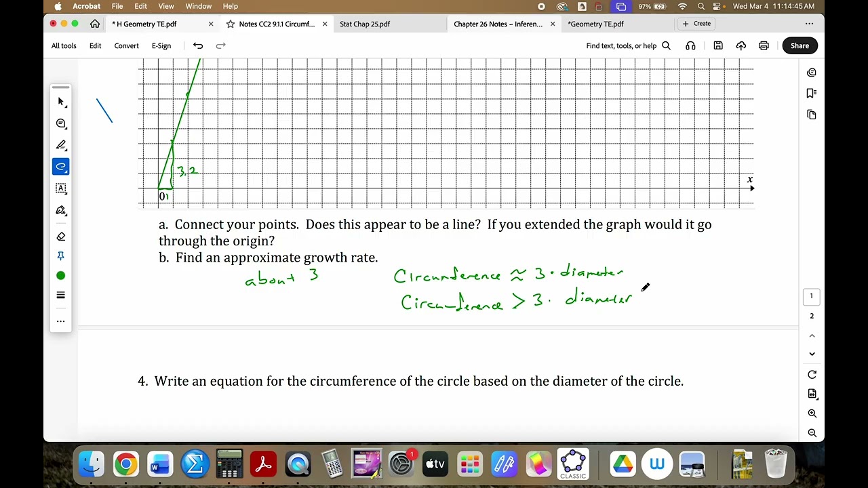The height and width of the screenshot is (488, 868).
Task: Open bookmarks panel on right
Action: point(812,94)
